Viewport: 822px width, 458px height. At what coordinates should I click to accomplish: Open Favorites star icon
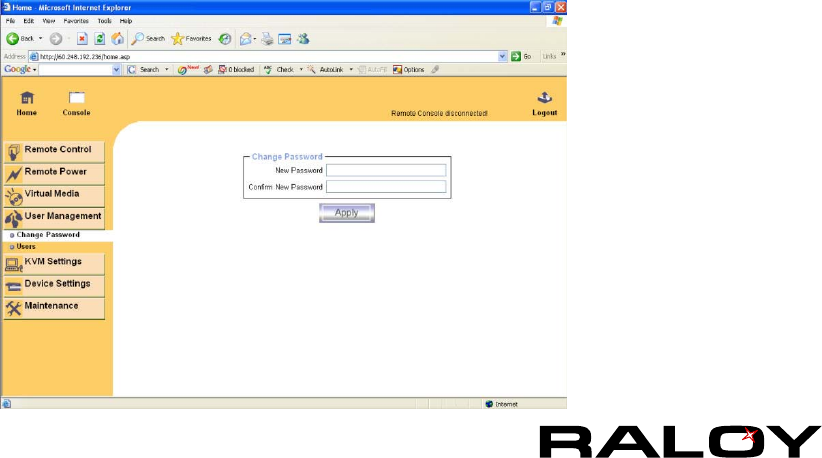click(178, 38)
